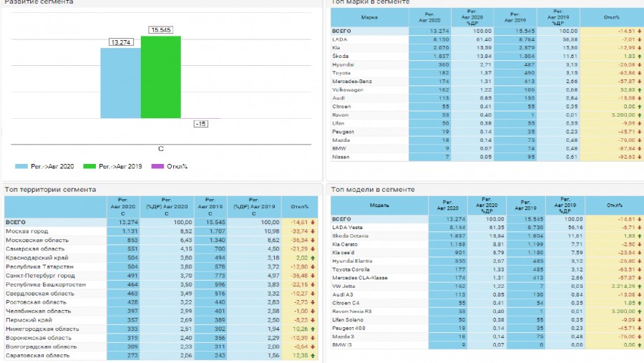This screenshot has width=644, height=363.
Task: Select the Mercedes CLA-Klasse model row
Action: [x=487, y=278]
